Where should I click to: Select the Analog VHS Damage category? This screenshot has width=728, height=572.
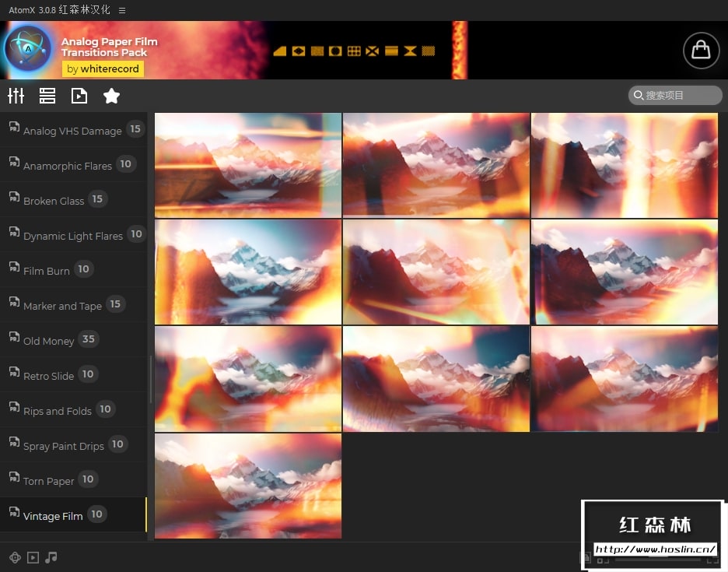click(73, 130)
